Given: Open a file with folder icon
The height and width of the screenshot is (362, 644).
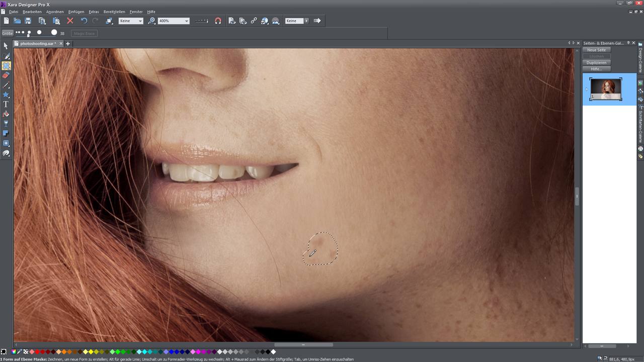Looking at the screenshot, I should point(17,21).
